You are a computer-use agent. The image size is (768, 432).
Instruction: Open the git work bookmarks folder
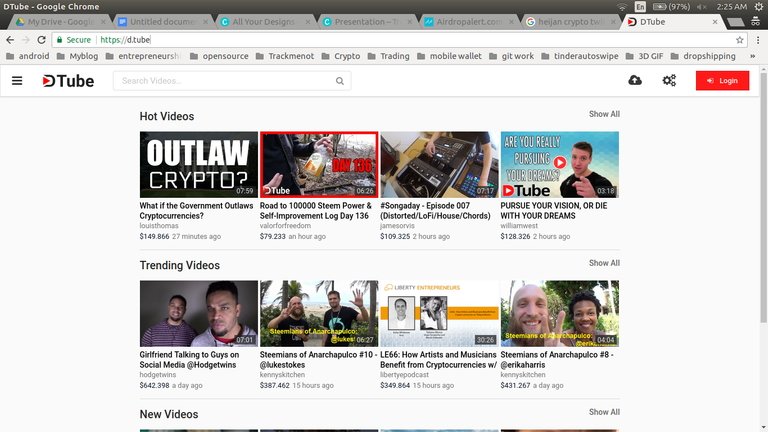(x=511, y=56)
